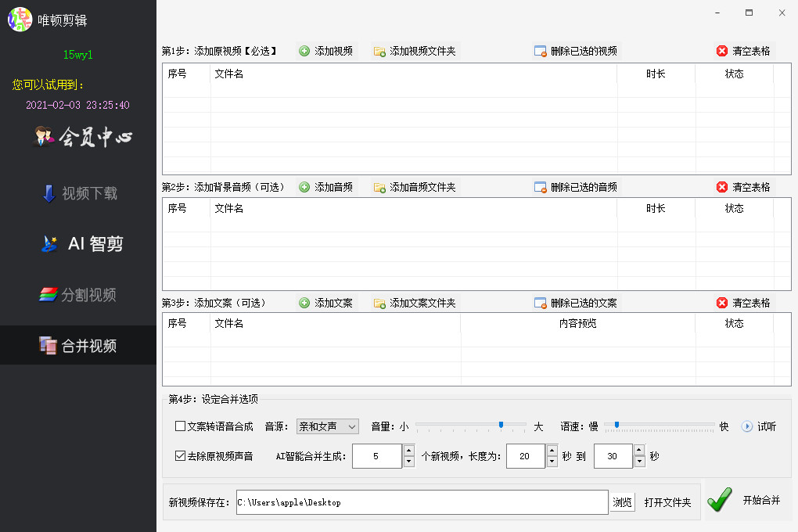The image size is (798, 532).
Task: Click 添加音频文件夹 folder button
Action: pos(415,187)
